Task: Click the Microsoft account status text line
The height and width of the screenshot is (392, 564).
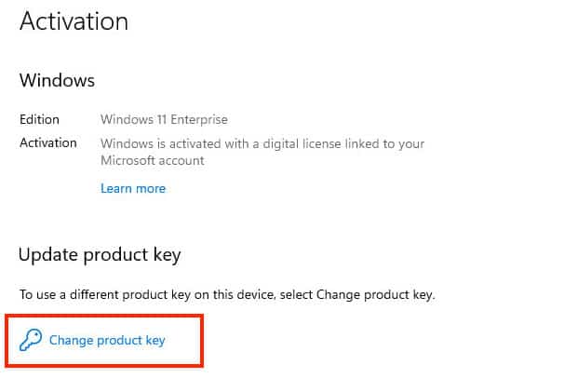Action: pos(153,160)
